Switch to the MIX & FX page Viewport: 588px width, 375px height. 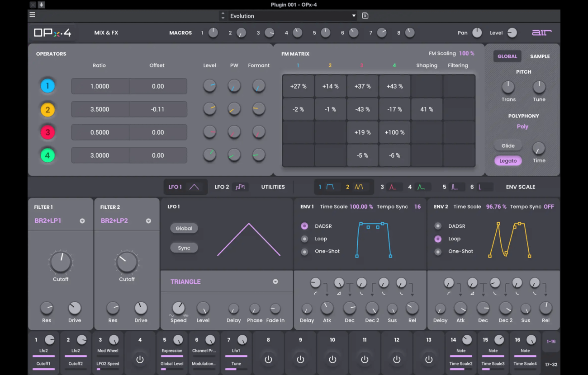click(106, 33)
